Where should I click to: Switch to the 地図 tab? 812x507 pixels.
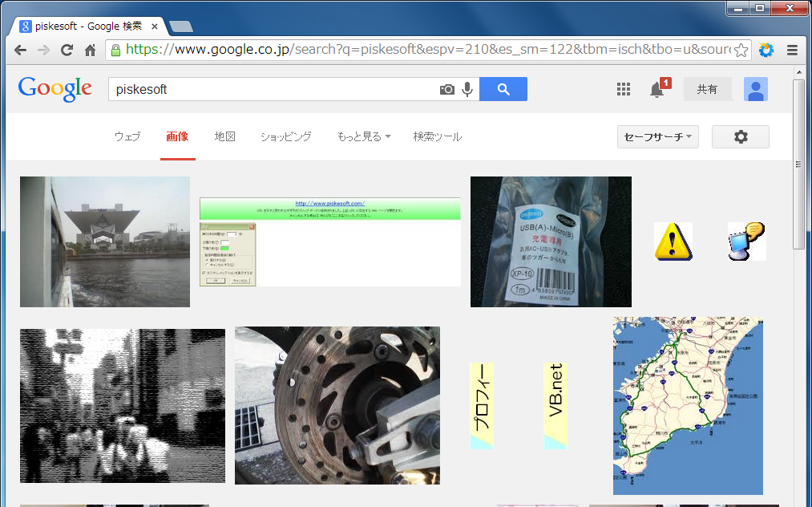[225, 137]
